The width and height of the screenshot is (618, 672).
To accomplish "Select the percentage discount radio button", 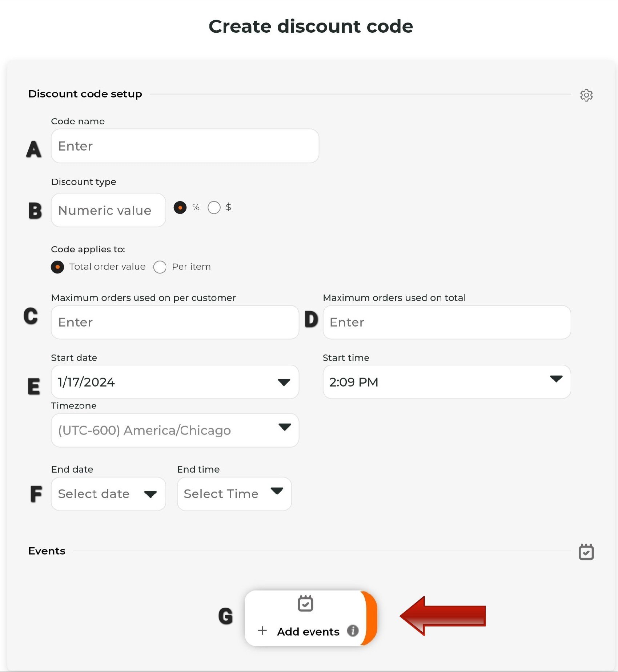I will point(180,207).
